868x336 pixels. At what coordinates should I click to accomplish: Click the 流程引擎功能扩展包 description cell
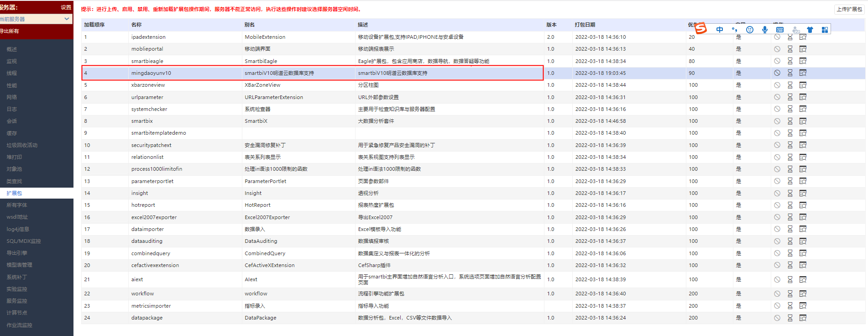381,294
